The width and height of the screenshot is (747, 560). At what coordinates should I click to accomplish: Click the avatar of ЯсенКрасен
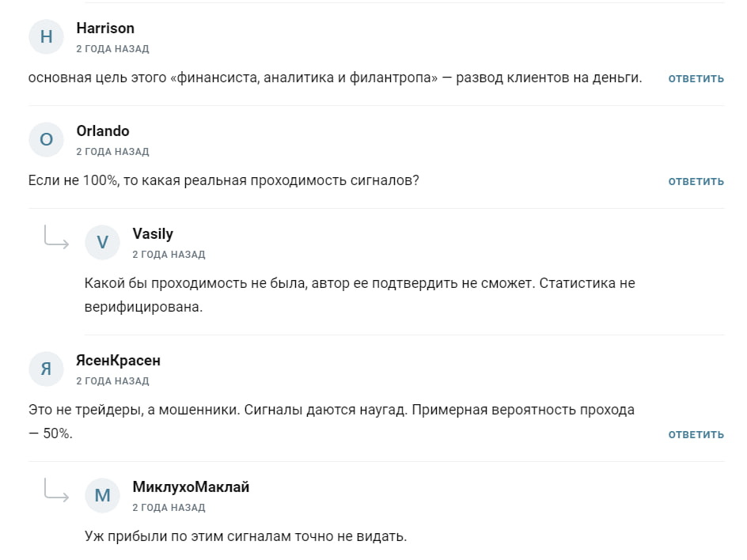(46, 369)
